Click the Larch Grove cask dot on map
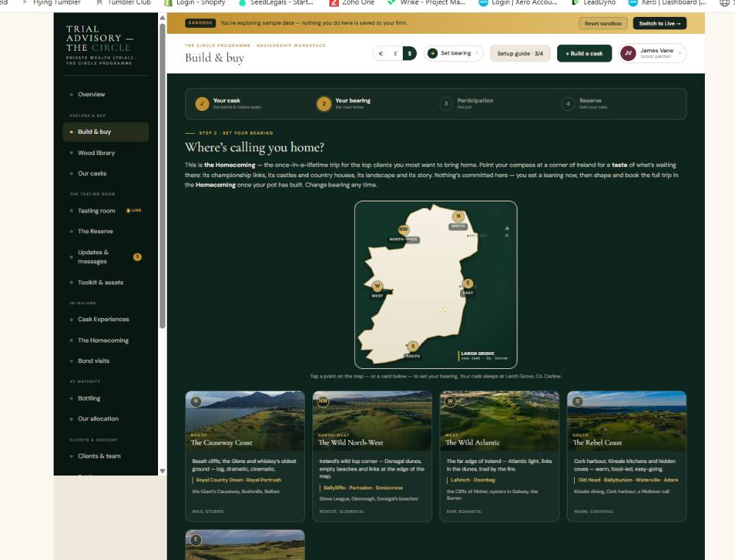The width and height of the screenshot is (735, 560). click(x=445, y=311)
